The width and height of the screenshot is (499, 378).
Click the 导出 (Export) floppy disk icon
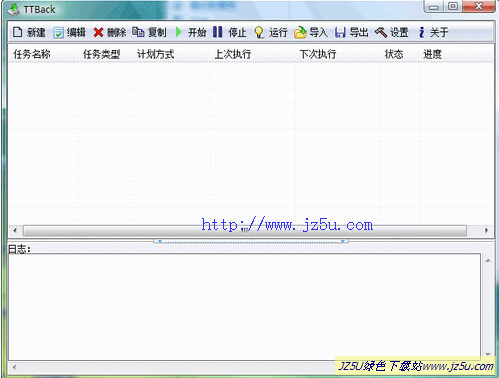(340, 32)
